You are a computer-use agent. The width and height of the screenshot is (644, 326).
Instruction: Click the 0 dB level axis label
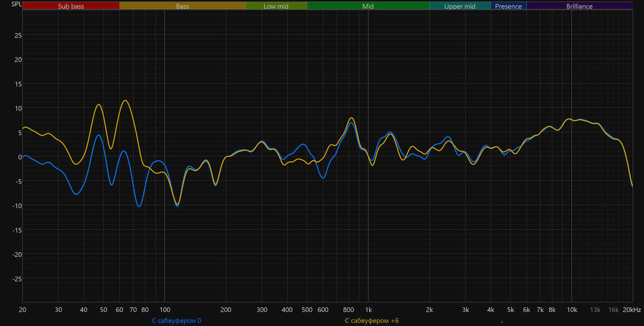click(20, 156)
